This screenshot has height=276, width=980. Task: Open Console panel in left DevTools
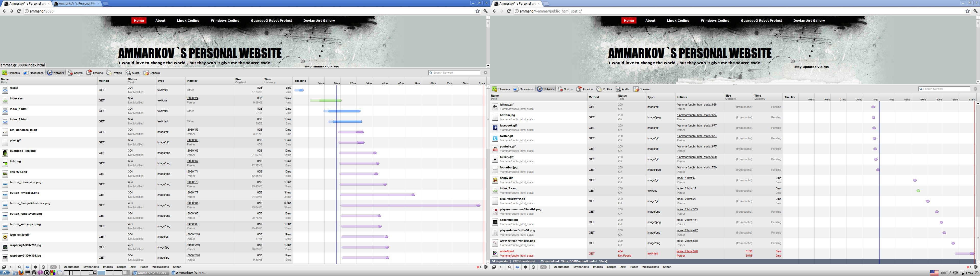click(151, 72)
